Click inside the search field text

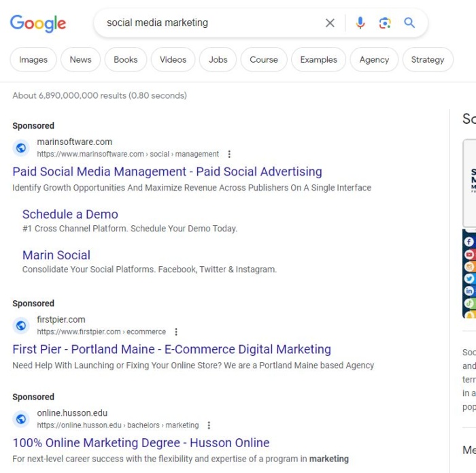click(157, 22)
